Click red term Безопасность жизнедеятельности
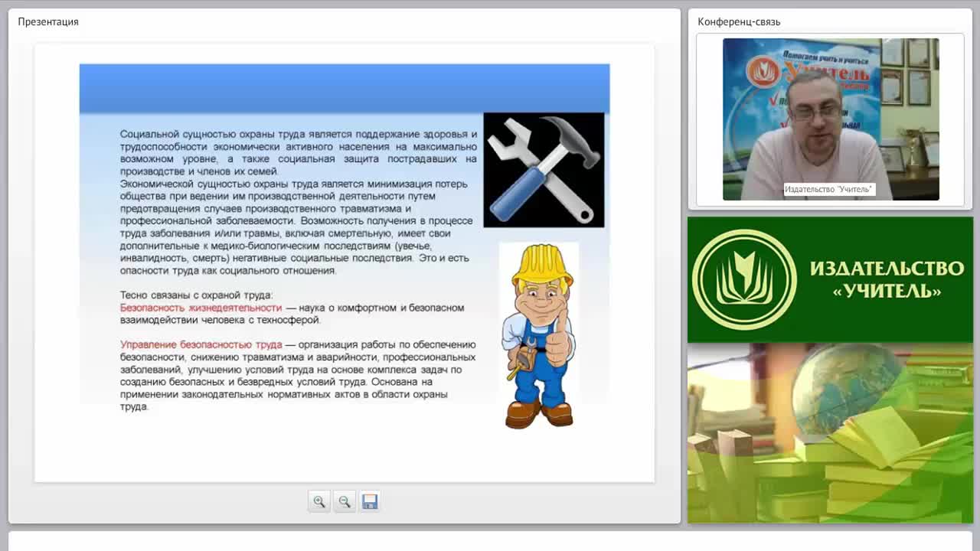 (x=201, y=308)
